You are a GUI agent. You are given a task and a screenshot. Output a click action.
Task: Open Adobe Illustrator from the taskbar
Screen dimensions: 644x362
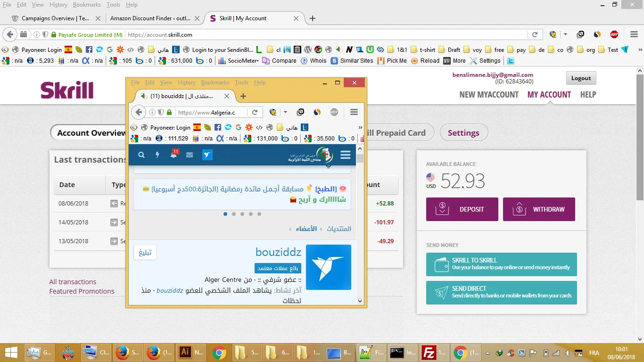tap(185, 353)
